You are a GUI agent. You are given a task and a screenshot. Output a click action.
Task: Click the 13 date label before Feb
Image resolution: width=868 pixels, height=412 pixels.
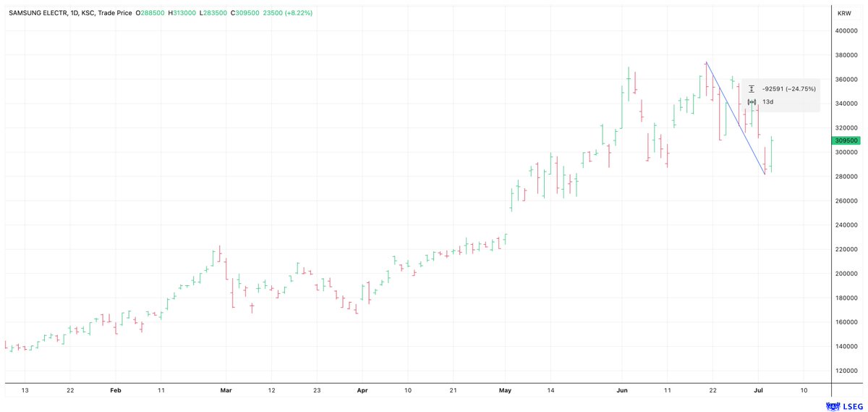tap(24, 390)
